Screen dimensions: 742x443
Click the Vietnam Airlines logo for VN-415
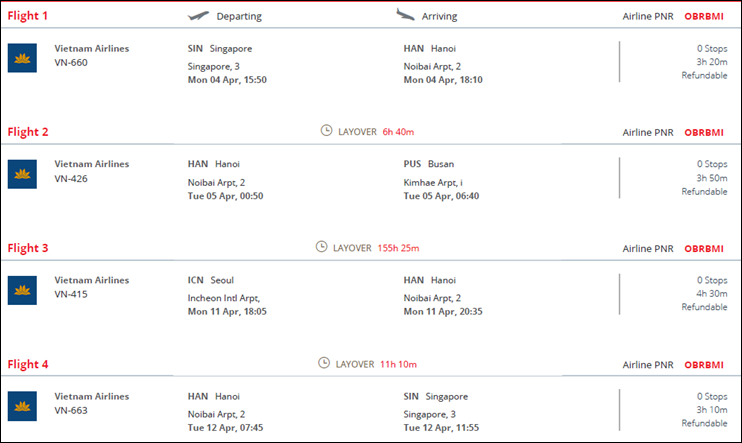22,290
